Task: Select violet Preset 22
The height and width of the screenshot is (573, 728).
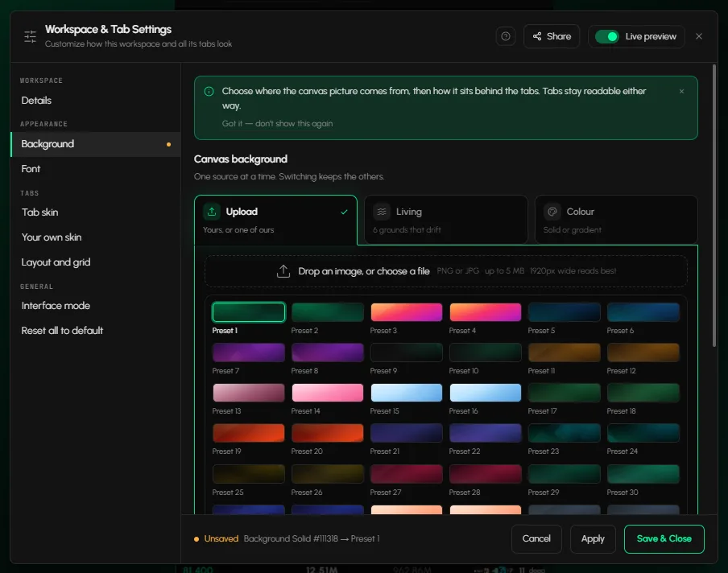Action: point(486,433)
